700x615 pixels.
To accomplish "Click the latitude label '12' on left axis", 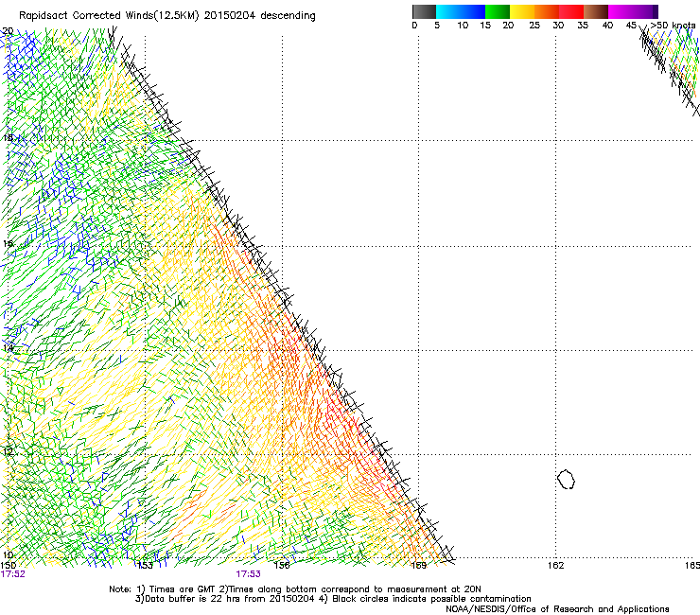I will point(8,451).
